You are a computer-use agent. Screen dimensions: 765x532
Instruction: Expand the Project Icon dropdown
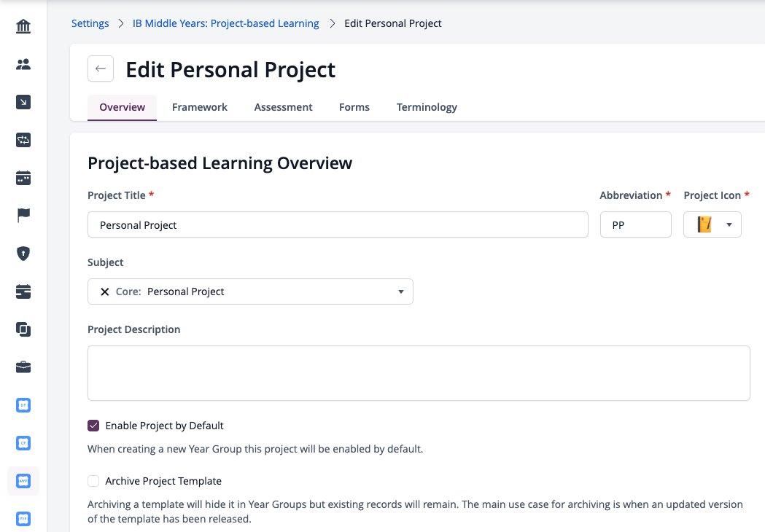[712, 224]
